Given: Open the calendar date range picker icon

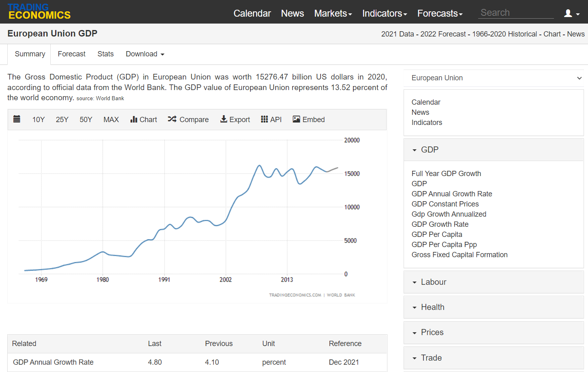Looking at the screenshot, I should point(17,119).
